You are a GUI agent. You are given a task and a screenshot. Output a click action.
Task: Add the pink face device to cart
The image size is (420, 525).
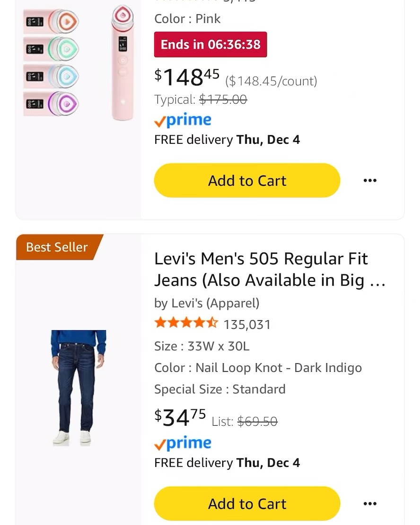tap(246, 180)
